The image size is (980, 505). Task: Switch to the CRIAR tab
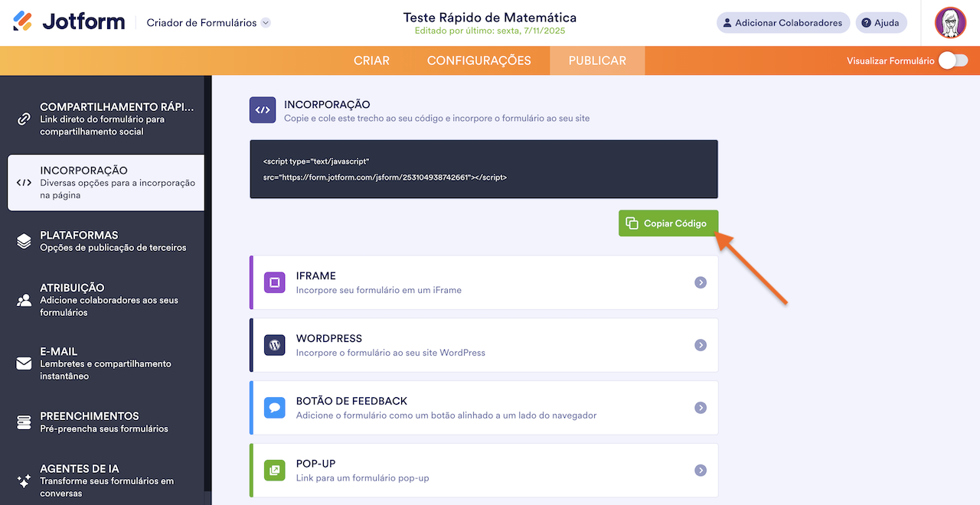click(371, 60)
